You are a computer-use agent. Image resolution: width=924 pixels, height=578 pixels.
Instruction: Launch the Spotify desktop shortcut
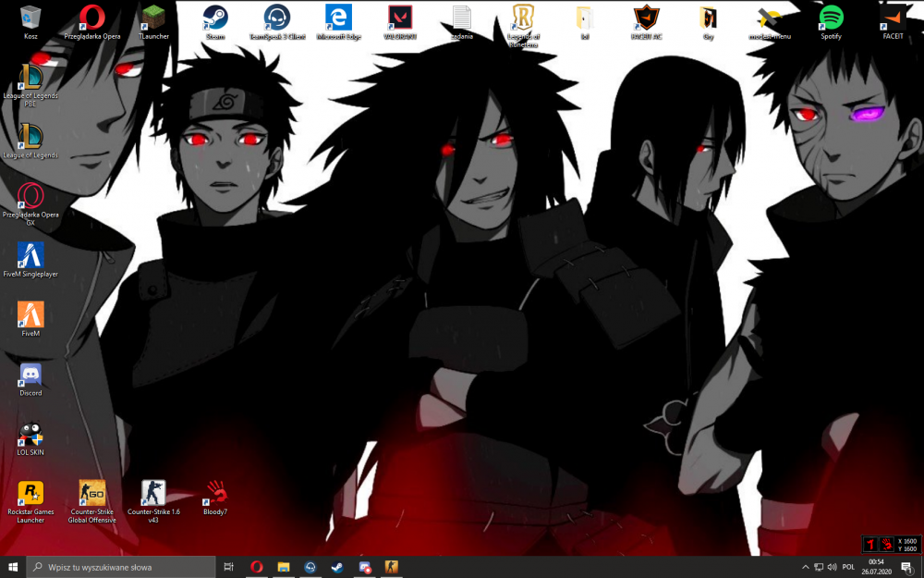(x=831, y=22)
